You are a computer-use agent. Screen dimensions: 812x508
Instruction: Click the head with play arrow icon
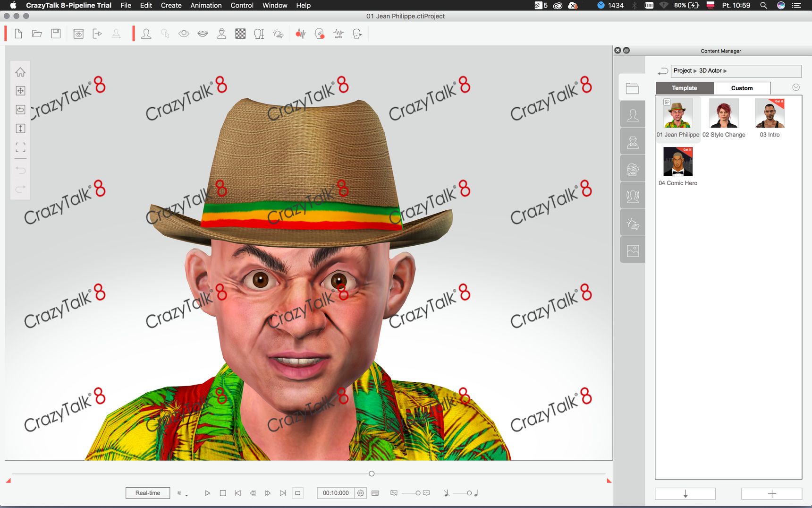(x=357, y=34)
